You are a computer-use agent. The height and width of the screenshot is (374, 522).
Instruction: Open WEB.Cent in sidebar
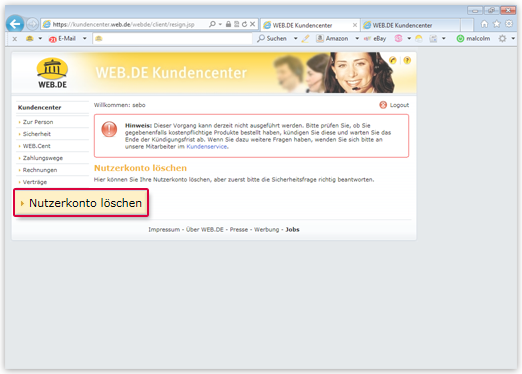click(x=37, y=146)
